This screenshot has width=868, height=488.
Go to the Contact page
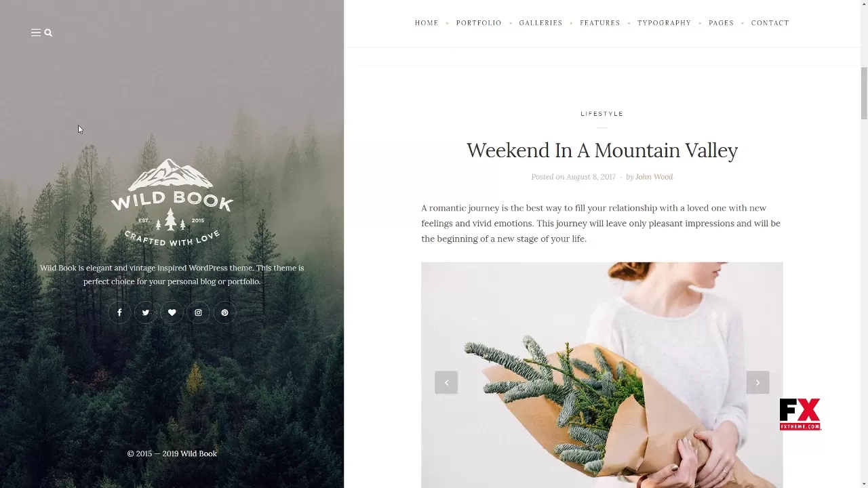770,23
